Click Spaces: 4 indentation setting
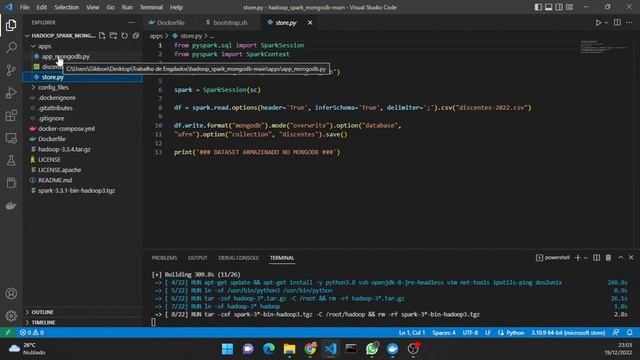 [444, 333]
